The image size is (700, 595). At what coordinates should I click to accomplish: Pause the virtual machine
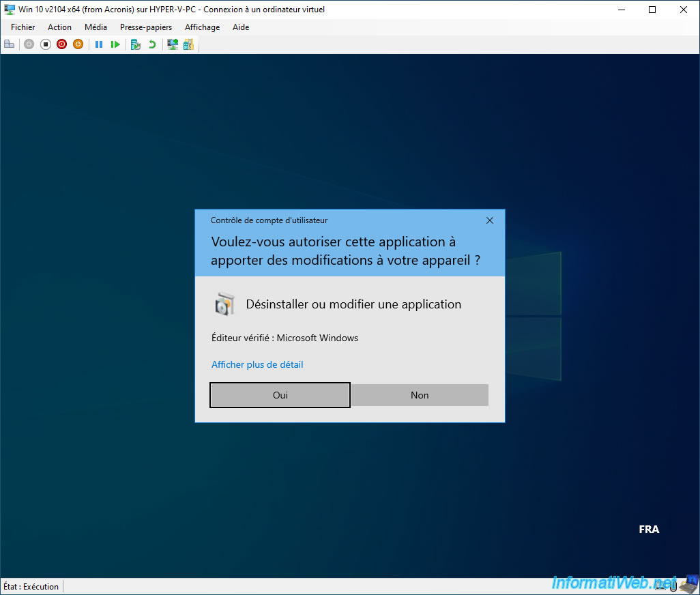[x=99, y=44]
